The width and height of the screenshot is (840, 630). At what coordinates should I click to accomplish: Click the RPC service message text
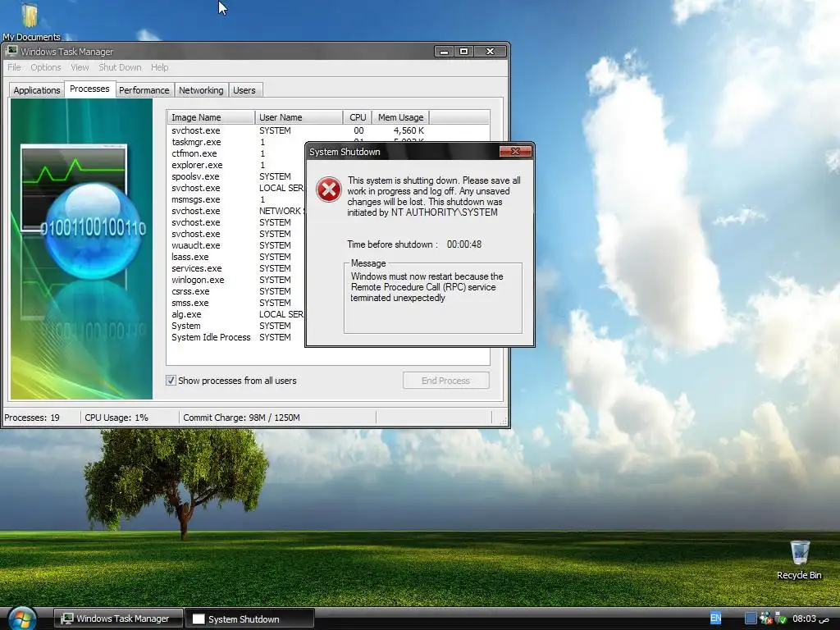pyautogui.click(x=427, y=287)
